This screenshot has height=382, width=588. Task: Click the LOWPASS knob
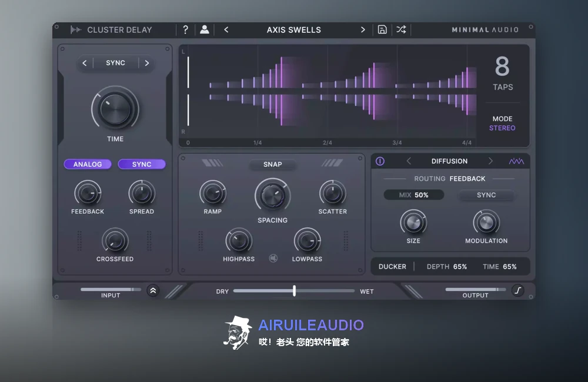[x=307, y=241]
